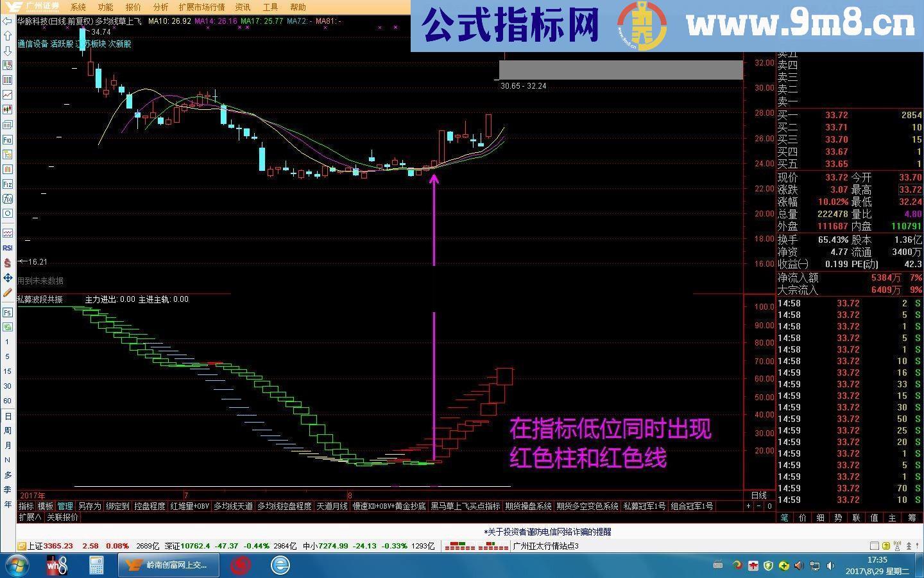Select the dollar sign capital flow icon in sidebar
This screenshot has height=578, width=924.
click(x=7, y=262)
